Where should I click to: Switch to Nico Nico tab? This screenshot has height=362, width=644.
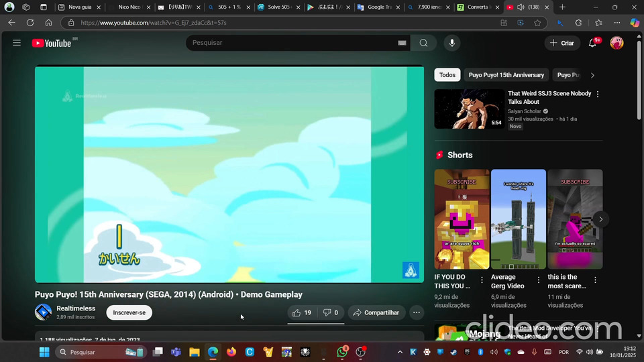(x=129, y=7)
